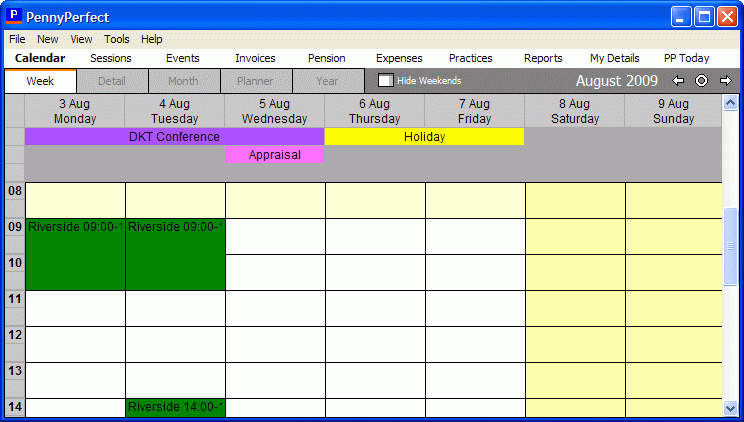This screenshot has height=422, width=744.
Task: Click the 12 hour row label
Action: point(15,335)
